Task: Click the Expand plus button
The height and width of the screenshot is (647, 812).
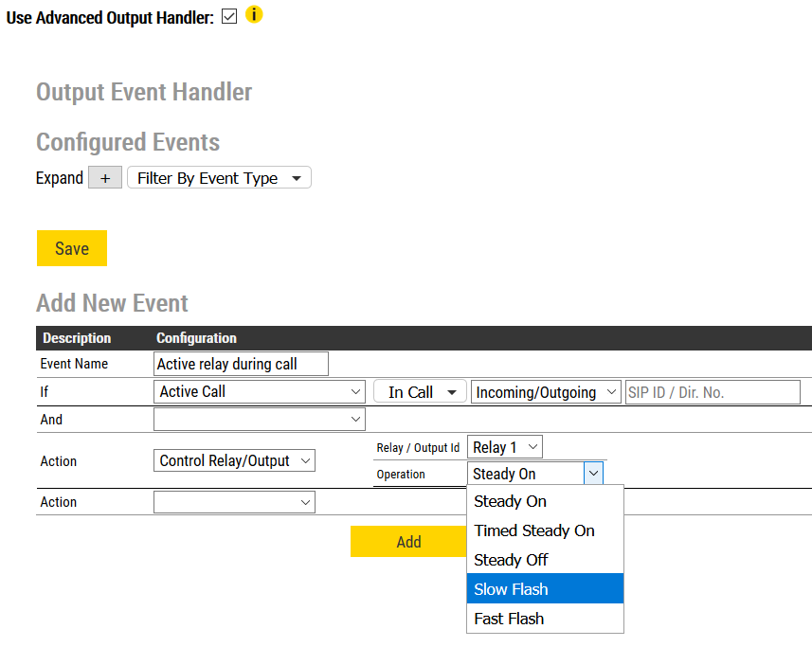Action: (x=104, y=178)
